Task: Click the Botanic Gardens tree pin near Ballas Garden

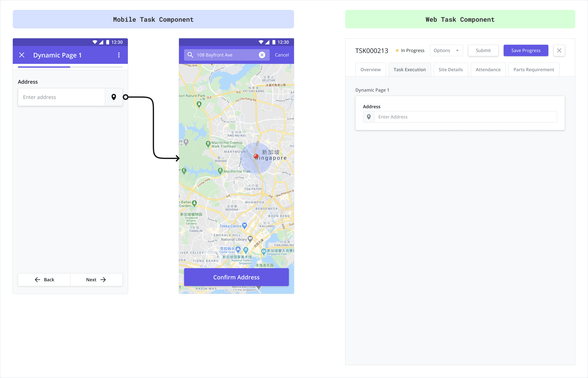Action: [x=194, y=203]
